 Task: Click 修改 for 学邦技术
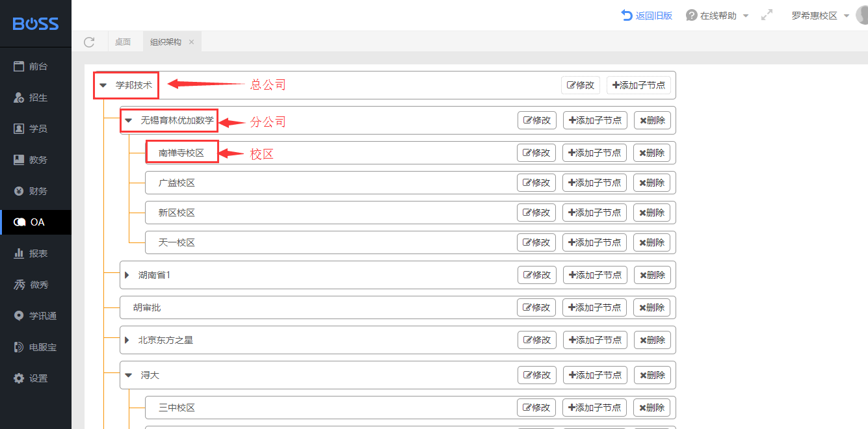[x=581, y=85]
